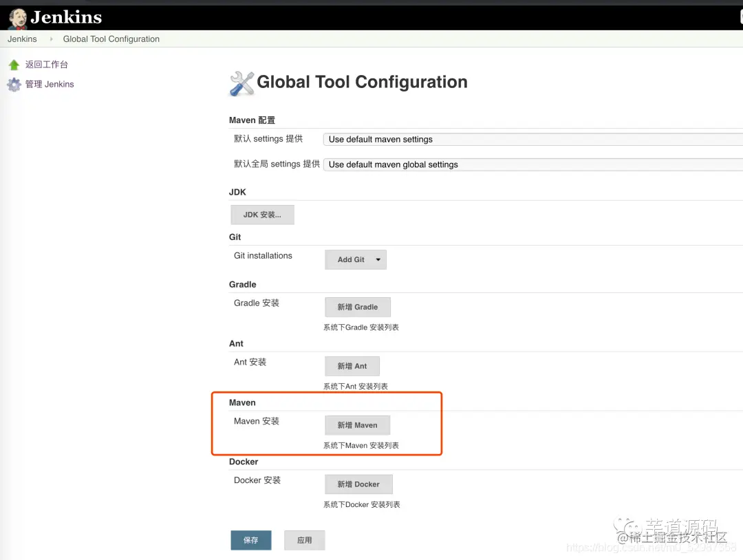743x560 pixels.
Task: Apply changes with 应用 button
Action: point(305,540)
